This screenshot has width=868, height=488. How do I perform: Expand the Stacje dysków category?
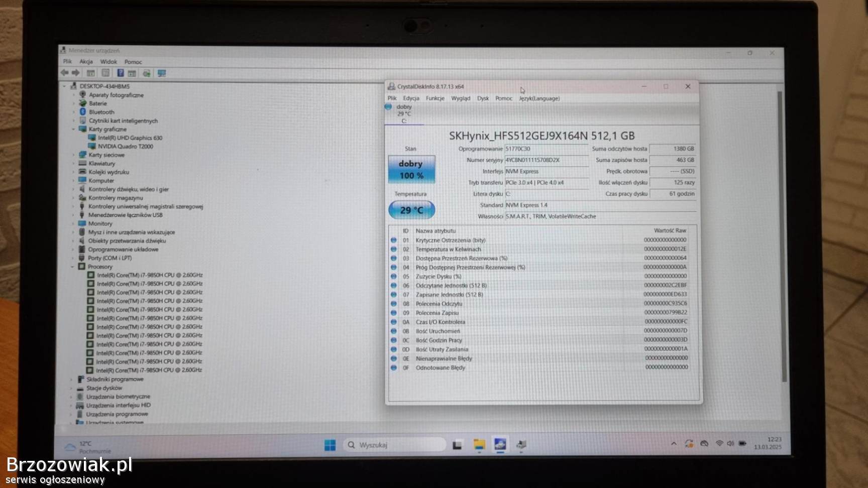71,388
